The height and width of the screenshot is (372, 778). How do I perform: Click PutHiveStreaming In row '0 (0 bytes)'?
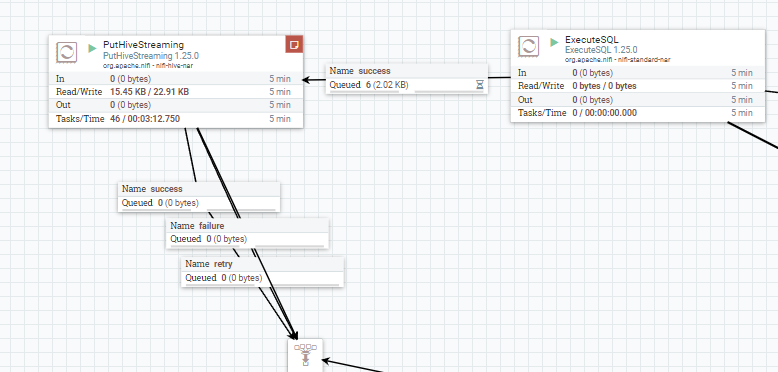coord(130,79)
